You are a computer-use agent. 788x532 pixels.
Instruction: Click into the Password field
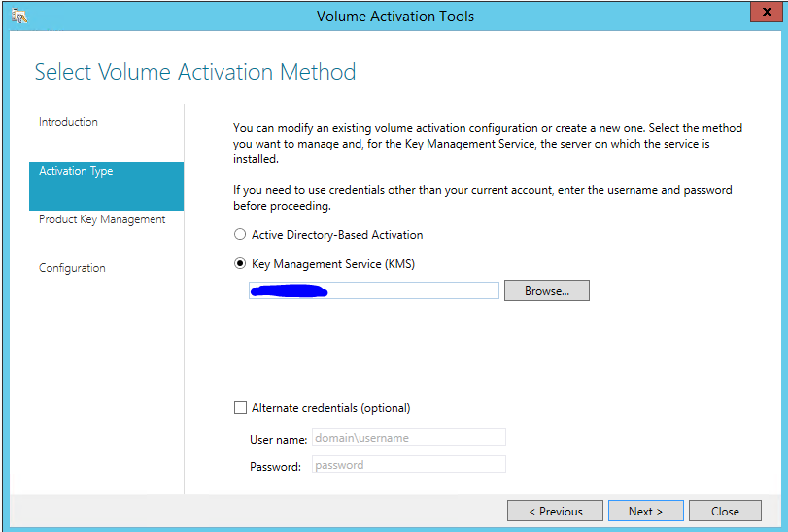408,464
